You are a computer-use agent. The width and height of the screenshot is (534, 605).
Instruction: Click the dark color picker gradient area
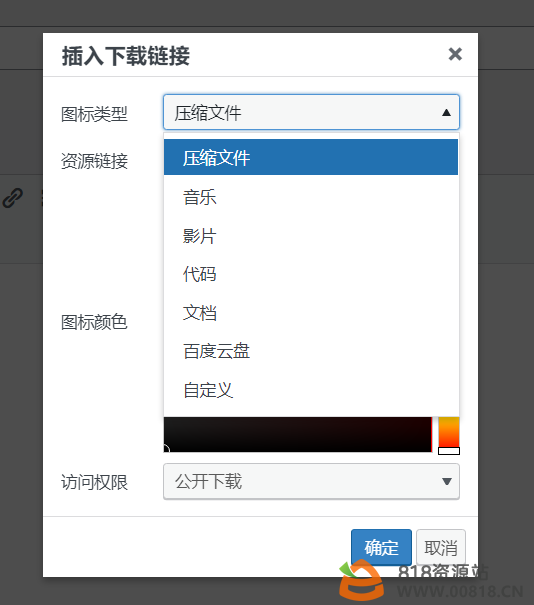298,434
